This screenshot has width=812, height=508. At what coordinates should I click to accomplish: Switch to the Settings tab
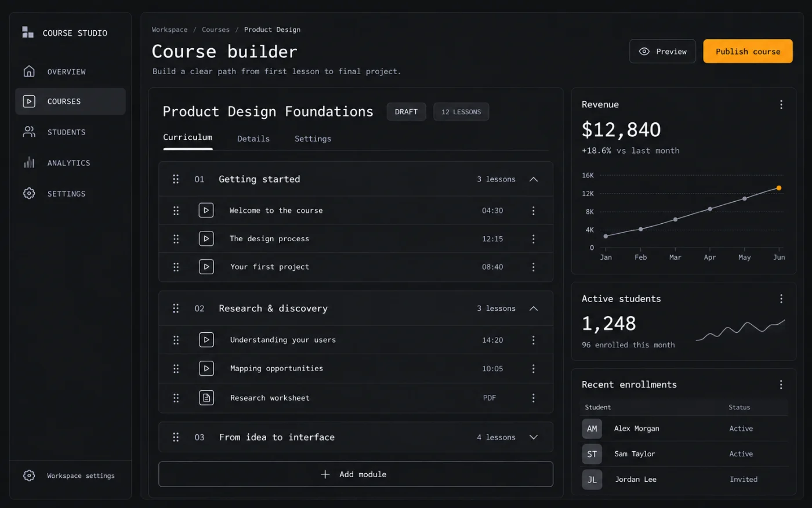point(313,139)
